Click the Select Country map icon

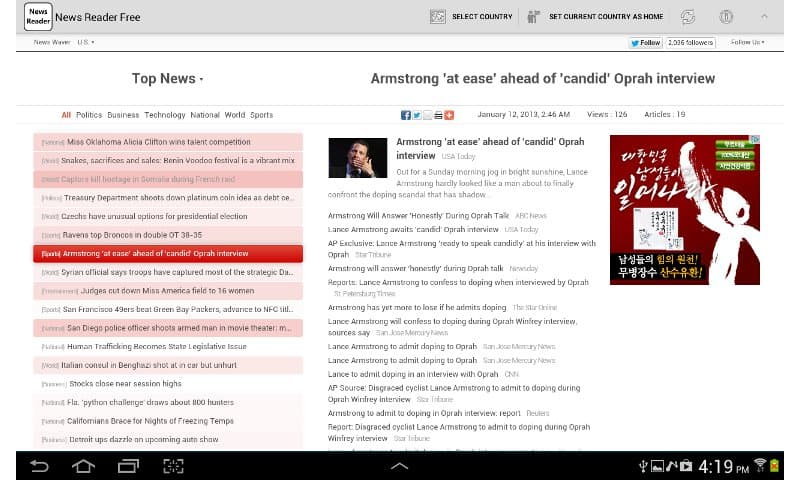437,17
